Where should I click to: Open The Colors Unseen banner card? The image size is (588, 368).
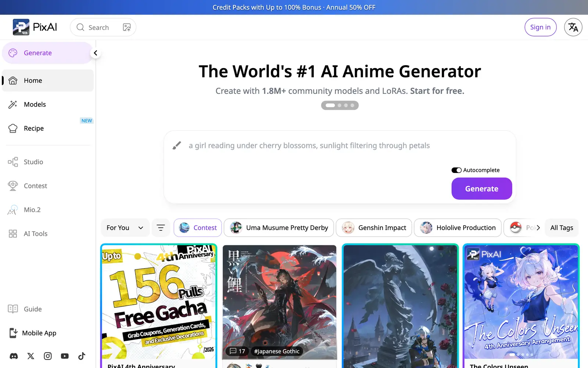521,302
